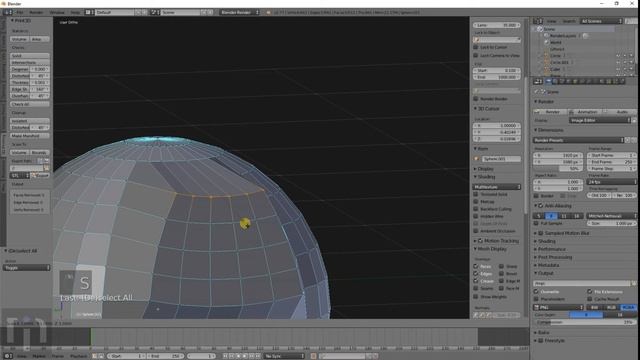The height and width of the screenshot is (360, 640).
Task: Expand the Post Processing panel
Action: [553, 257]
